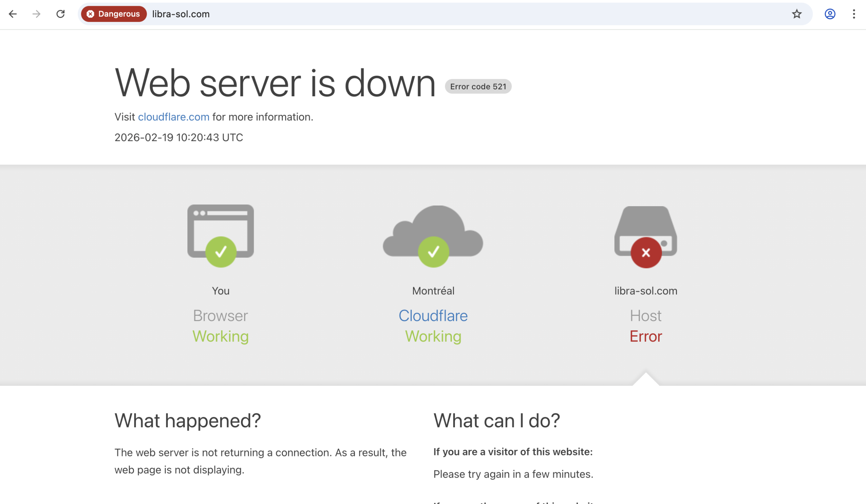Screen dimensions: 866x504
Task: Open the browser profile icon
Action: [829, 14]
